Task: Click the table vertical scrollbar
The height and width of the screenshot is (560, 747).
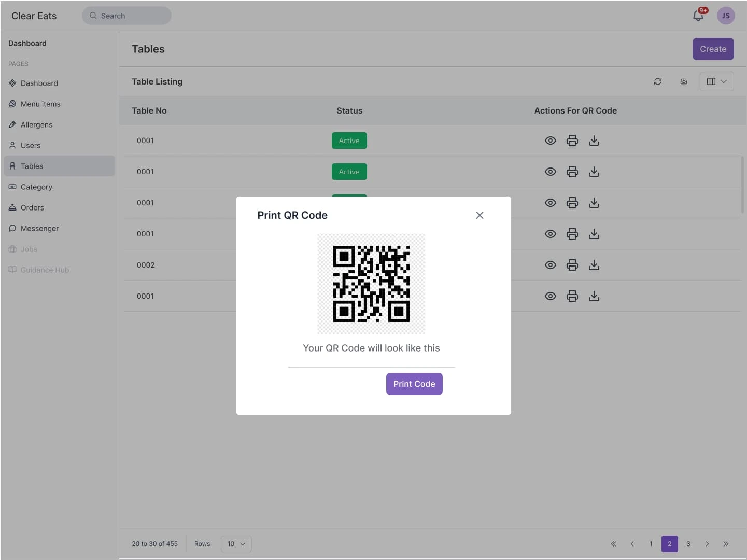Action: pyautogui.click(x=742, y=185)
